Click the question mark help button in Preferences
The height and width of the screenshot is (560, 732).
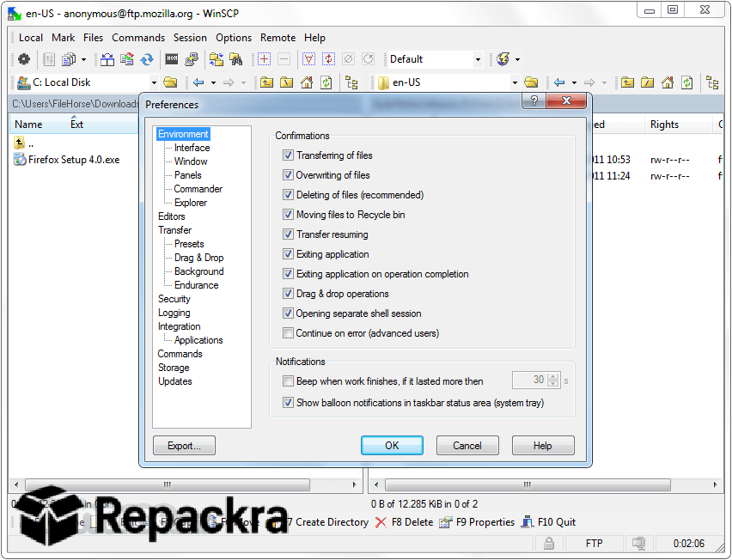(534, 100)
